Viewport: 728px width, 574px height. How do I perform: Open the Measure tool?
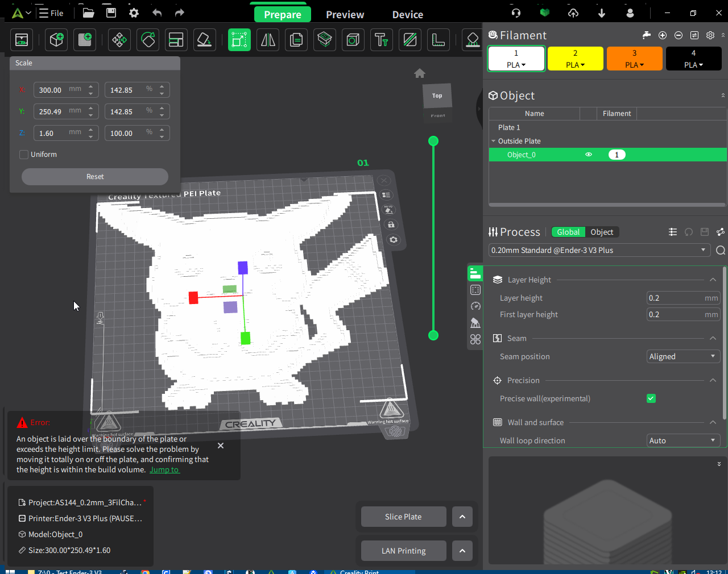(x=439, y=40)
